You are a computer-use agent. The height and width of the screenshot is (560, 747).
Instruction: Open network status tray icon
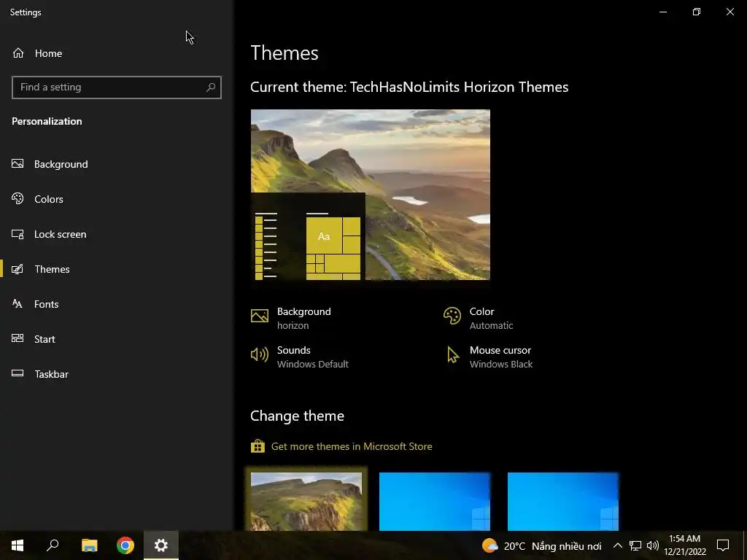[x=635, y=545]
